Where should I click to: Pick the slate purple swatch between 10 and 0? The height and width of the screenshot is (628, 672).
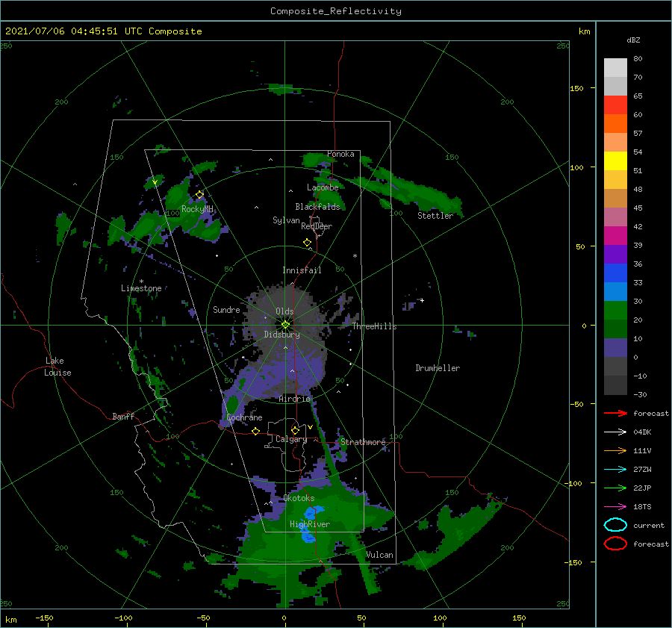tap(615, 348)
